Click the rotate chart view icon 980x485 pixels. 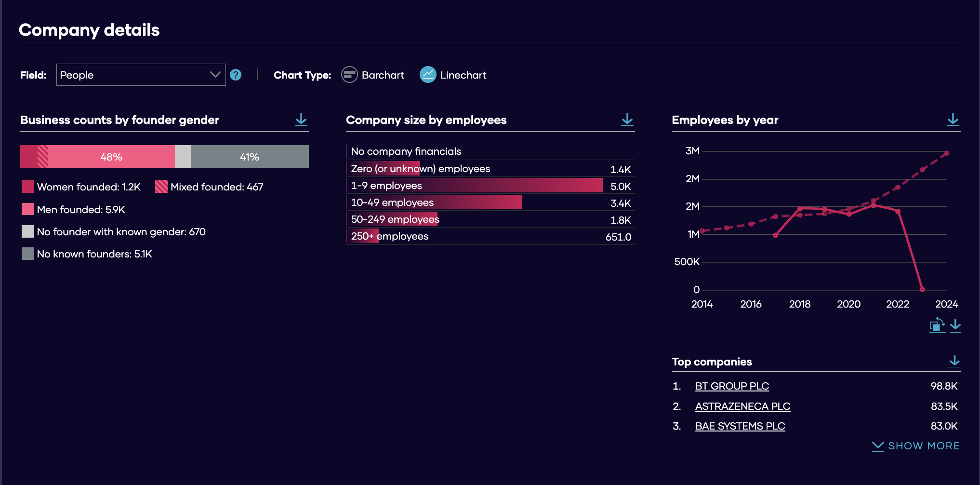[937, 325]
